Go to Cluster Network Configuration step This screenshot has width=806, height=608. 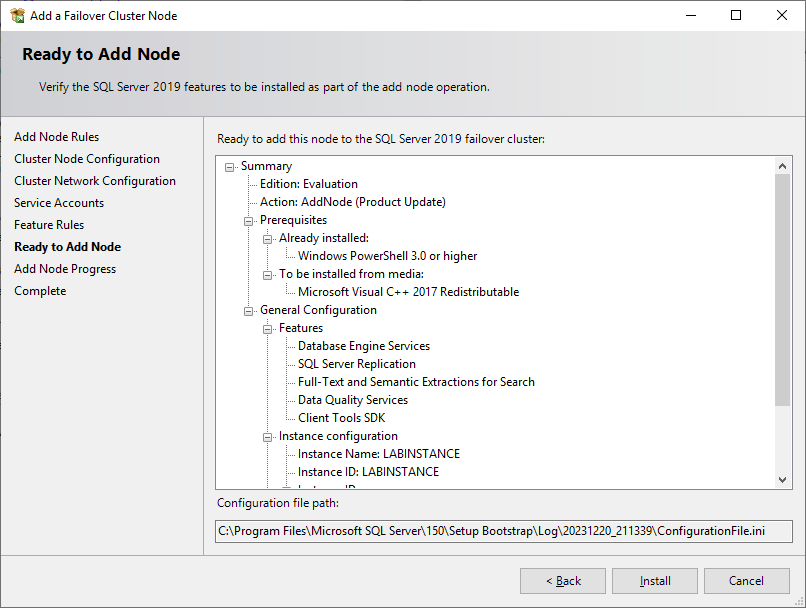click(95, 181)
